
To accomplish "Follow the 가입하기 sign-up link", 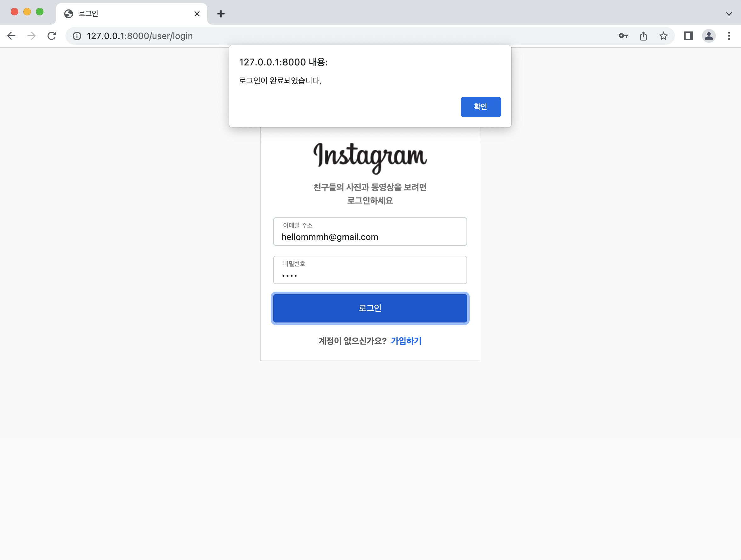I will [406, 341].
